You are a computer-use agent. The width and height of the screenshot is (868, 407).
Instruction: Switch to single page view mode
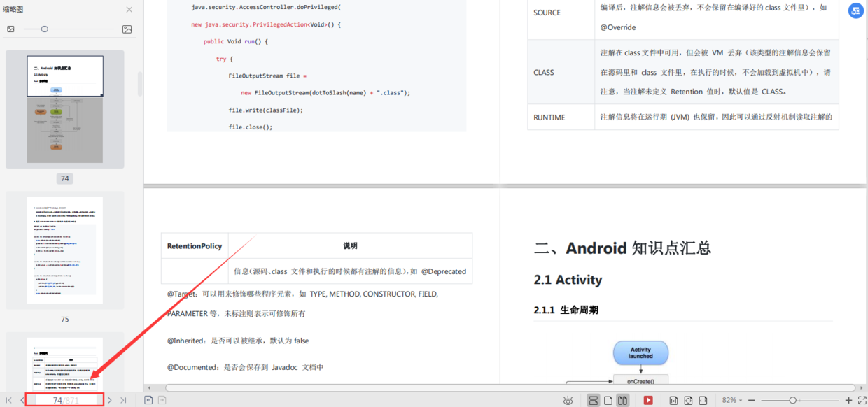point(608,400)
